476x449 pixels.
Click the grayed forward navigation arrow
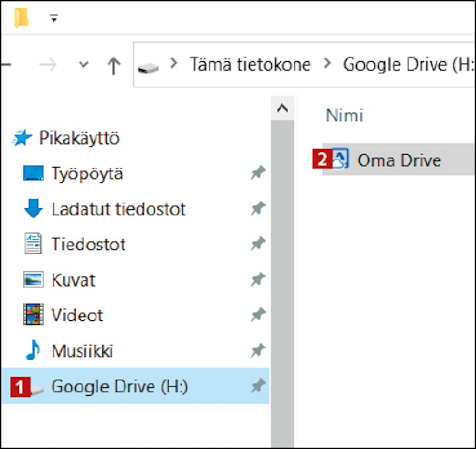tap(48, 65)
